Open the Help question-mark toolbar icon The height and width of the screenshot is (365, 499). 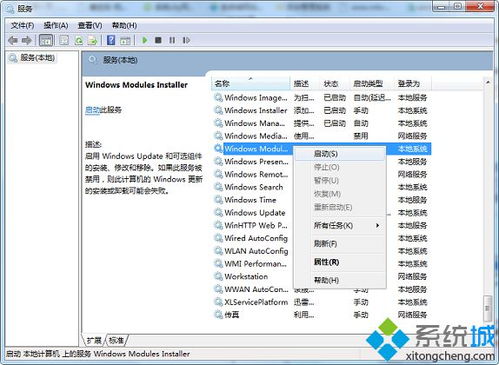point(111,40)
